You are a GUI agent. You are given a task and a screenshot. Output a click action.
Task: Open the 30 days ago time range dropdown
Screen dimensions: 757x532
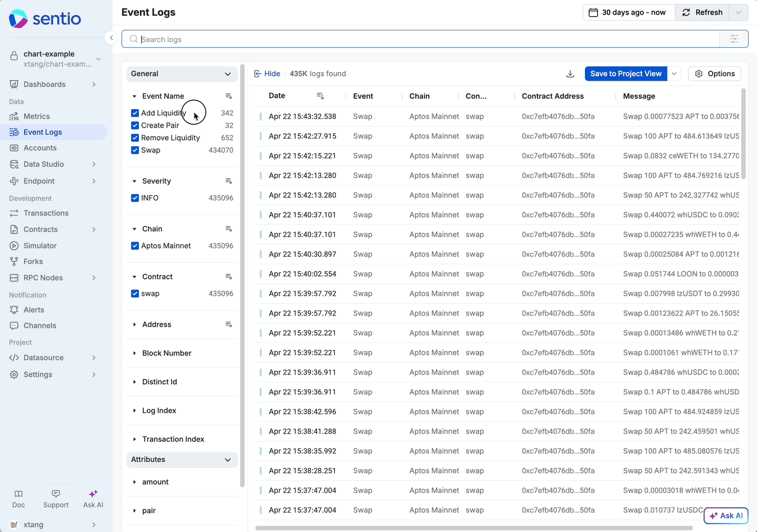(x=628, y=12)
